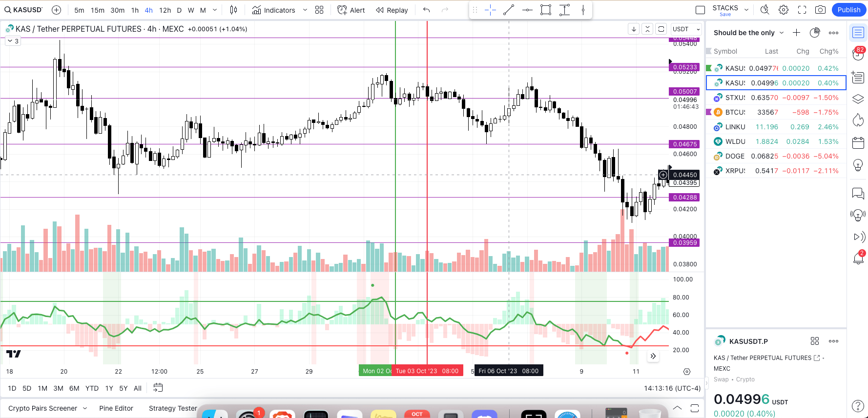Open the Indicators dialog

point(274,10)
